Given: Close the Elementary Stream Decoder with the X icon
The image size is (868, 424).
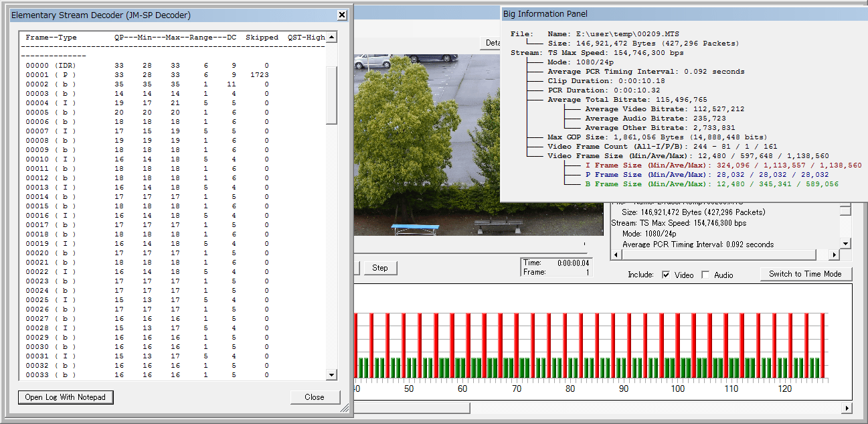Looking at the screenshot, I should tap(342, 15).
